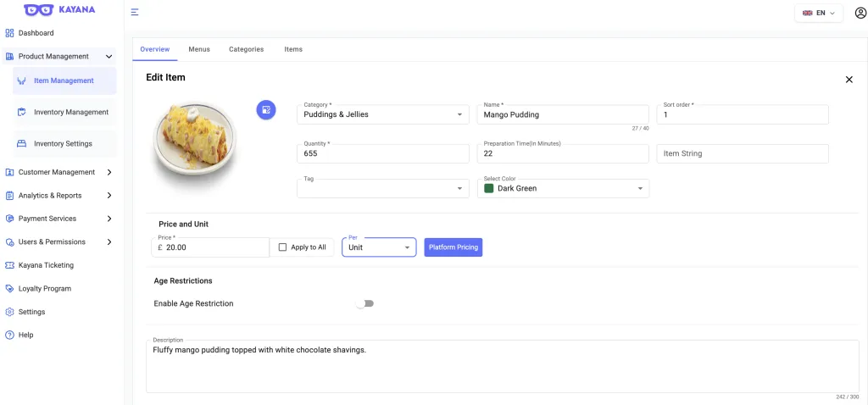
Task: Click the Age Restrictions heading
Action: click(183, 281)
